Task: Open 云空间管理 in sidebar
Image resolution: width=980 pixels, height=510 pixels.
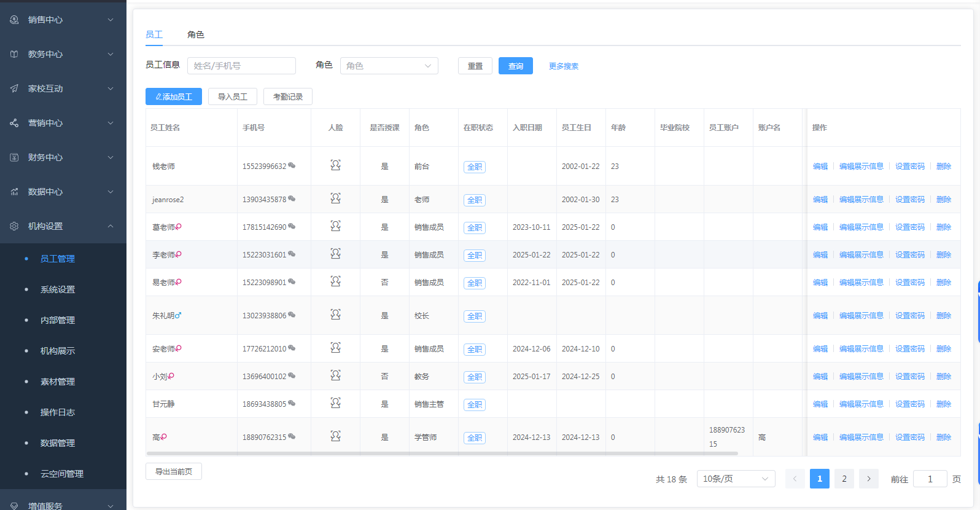Action: [62, 474]
